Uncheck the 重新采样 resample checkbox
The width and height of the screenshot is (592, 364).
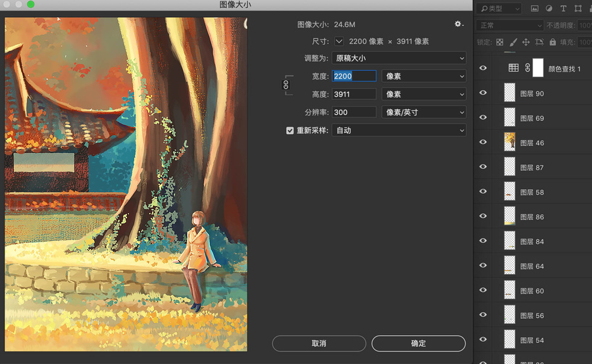coord(289,131)
